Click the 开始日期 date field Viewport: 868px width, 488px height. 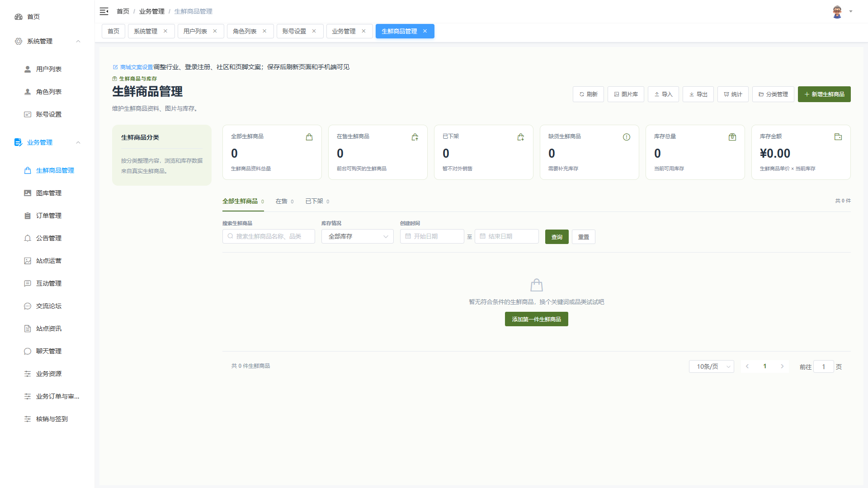[432, 236]
